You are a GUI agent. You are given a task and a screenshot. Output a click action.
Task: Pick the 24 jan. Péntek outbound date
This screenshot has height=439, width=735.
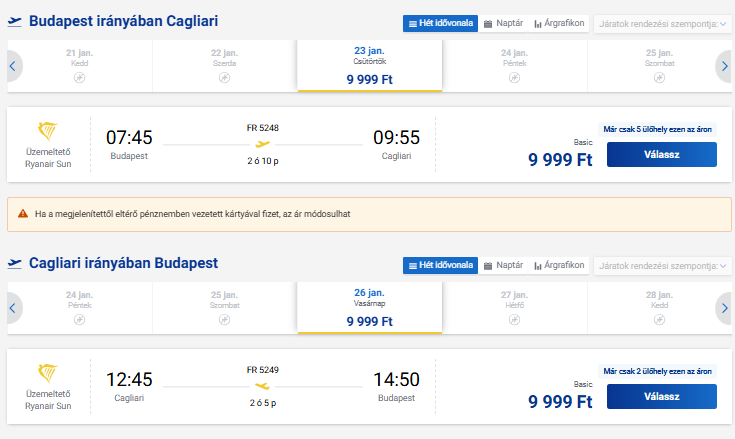point(515,66)
